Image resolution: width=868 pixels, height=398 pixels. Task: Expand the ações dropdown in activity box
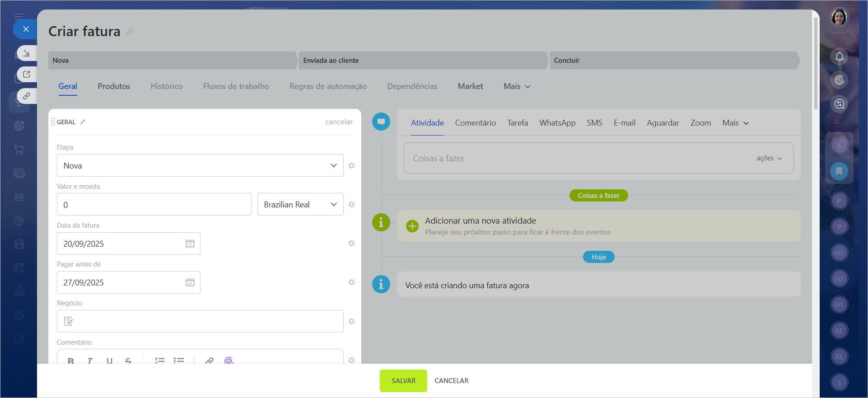(769, 159)
